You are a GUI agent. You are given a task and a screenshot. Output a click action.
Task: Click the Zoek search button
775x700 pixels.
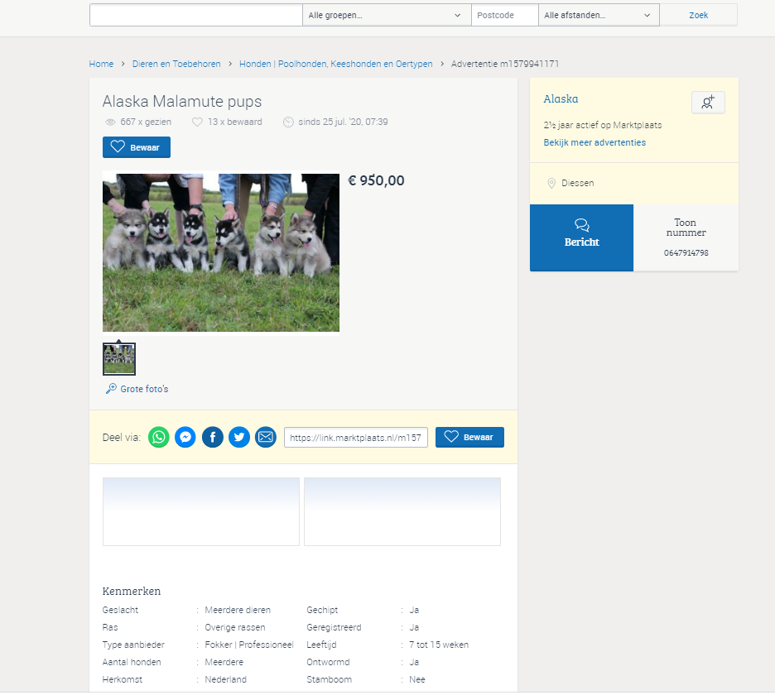pos(698,16)
